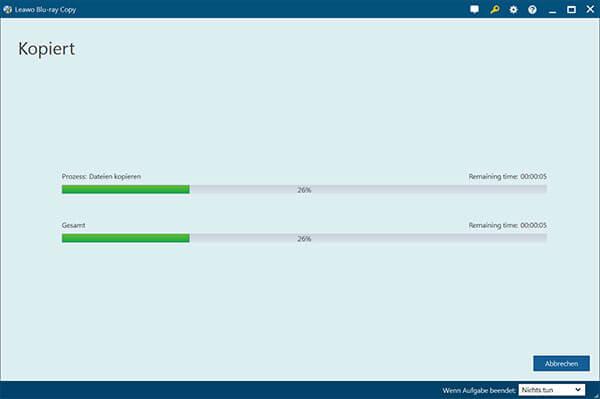Click the 'Prozess: Dateien kopieren' progress bar
This screenshot has height=399, width=600.
click(x=304, y=189)
